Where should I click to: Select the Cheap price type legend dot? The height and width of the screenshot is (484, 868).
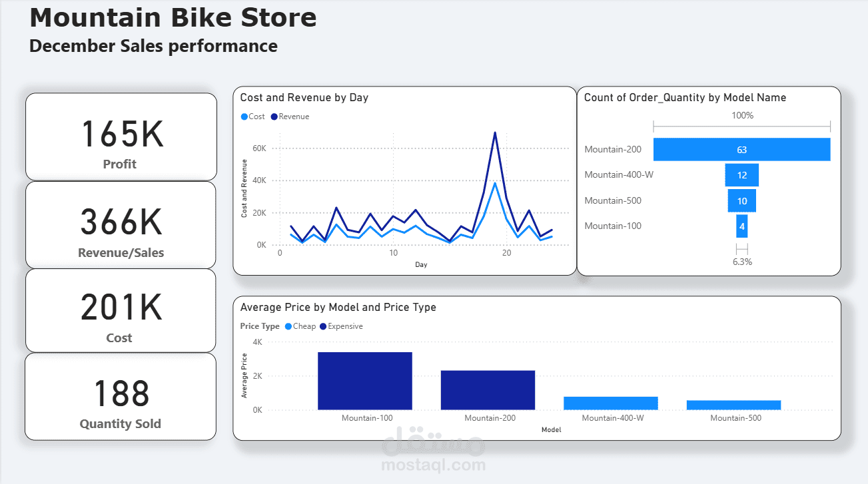point(288,326)
